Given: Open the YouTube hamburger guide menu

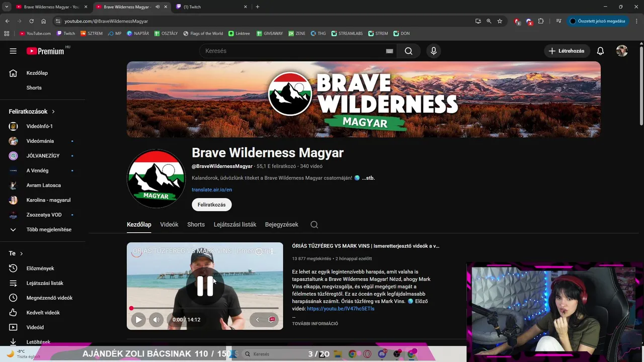Looking at the screenshot, I should (x=13, y=51).
